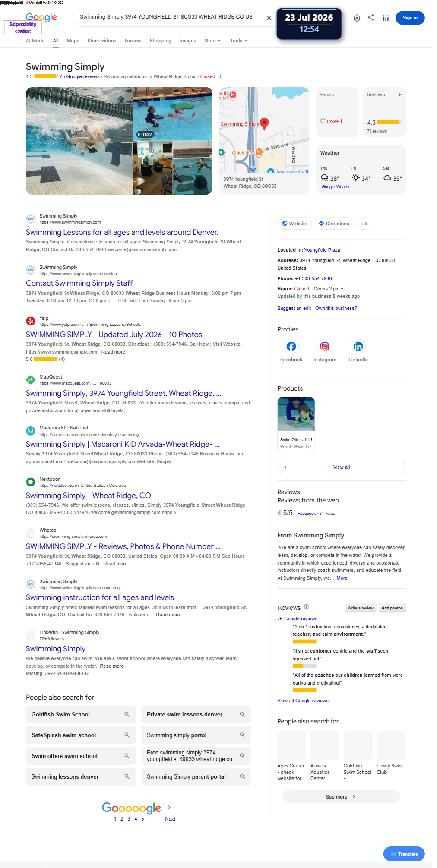The width and height of the screenshot is (437, 868).
Task: Open the Swim Otters product thumbnail
Action: point(296,414)
